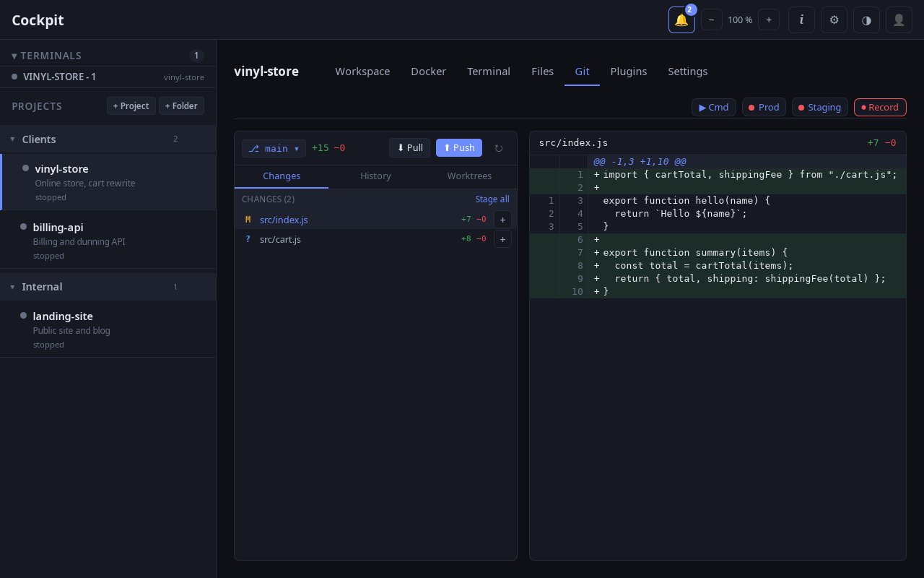Decrease zoom with minus button
This screenshot has width=924, height=578.
click(x=711, y=20)
